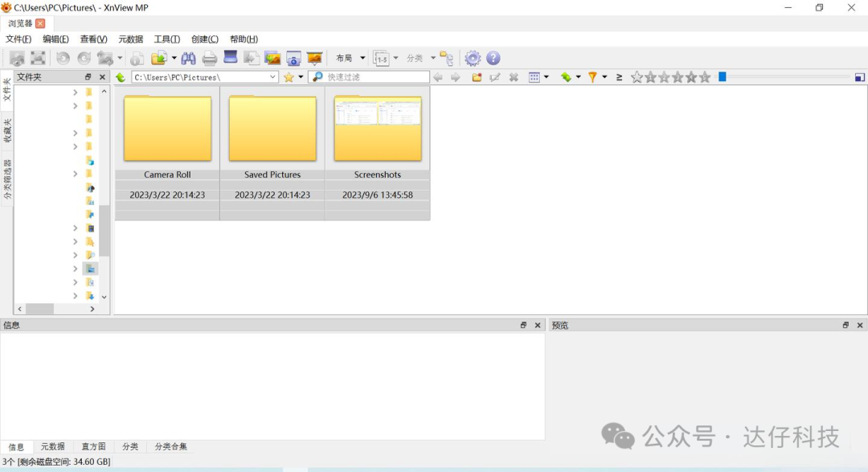Click the screen capture camera icon

(293, 58)
